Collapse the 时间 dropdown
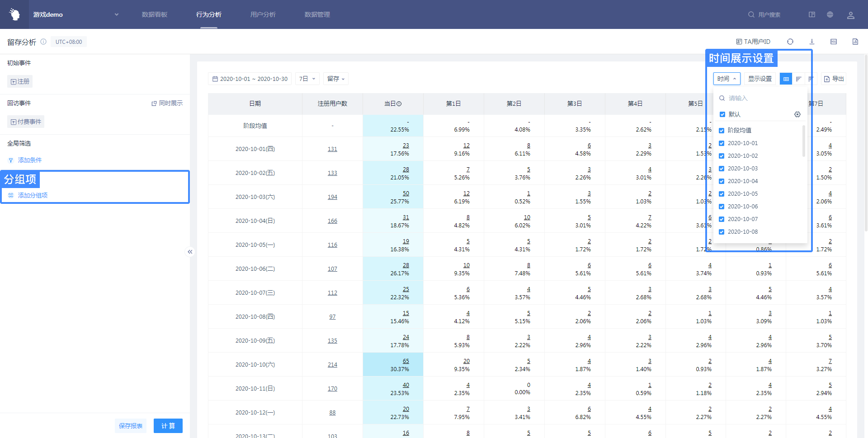The image size is (868, 438). pos(726,79)
